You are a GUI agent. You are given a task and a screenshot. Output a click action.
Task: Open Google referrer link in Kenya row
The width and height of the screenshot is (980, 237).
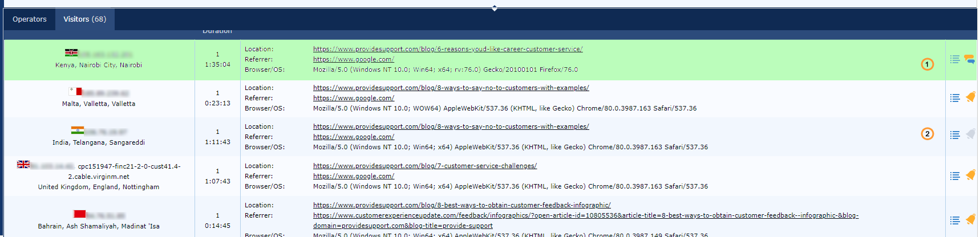tap(354, 59)
